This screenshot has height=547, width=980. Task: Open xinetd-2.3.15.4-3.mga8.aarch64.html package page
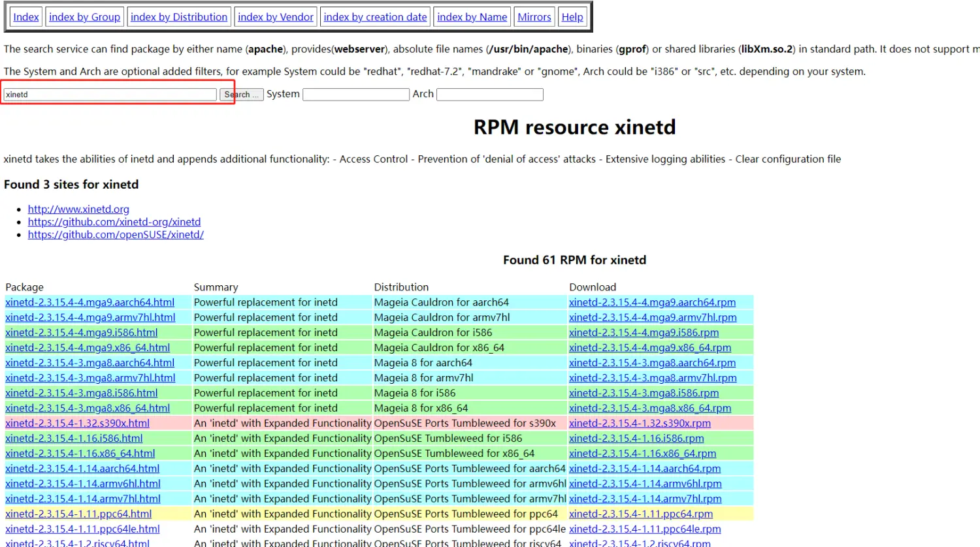(x=90, y=363)
